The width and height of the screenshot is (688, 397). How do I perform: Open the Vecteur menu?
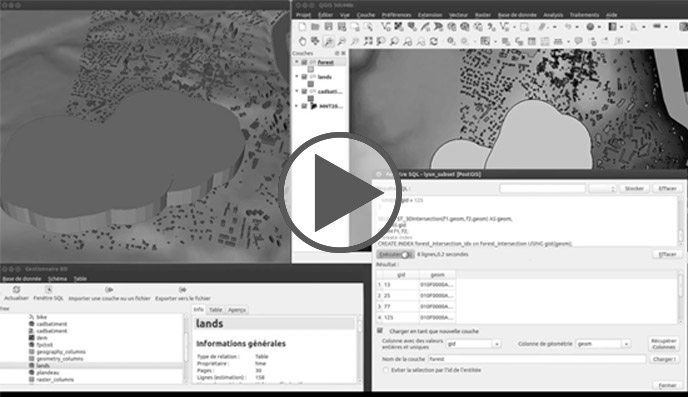458,15
